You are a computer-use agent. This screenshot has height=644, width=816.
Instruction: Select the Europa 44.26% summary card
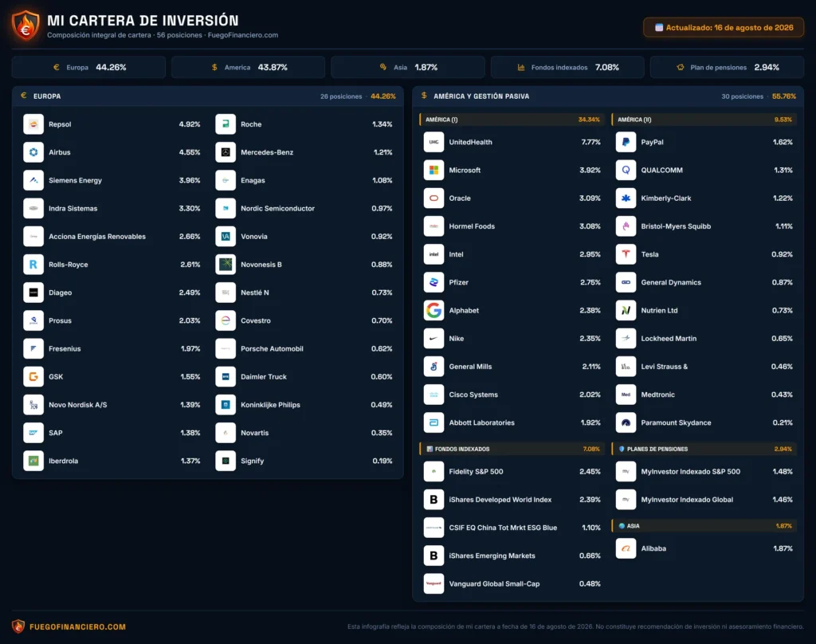(x=88, y=67)
